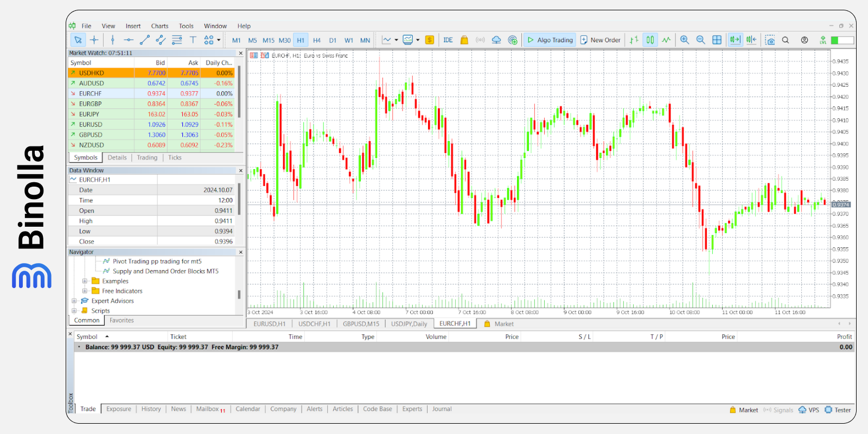Zoom in on the chart
This screenshot has width=868, height=434.
[x=685, y=40]
